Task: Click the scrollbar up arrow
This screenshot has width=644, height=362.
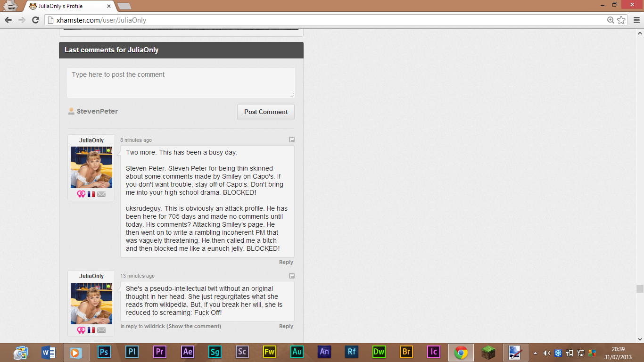Action: (640, 33)
